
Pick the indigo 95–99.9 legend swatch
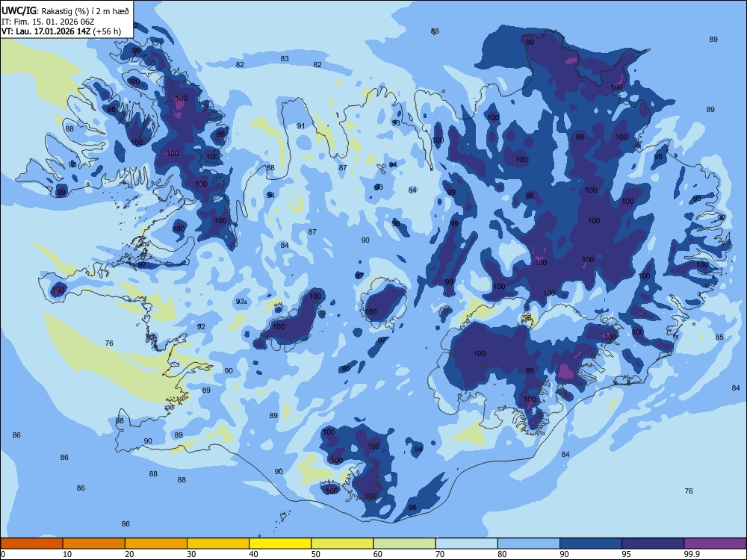[653, 544]
